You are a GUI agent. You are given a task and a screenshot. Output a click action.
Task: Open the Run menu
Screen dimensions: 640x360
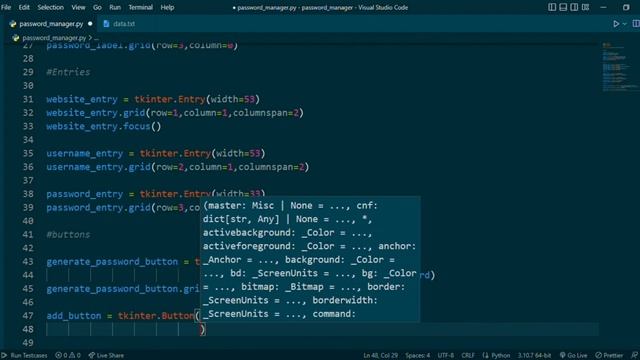[115, 7]
